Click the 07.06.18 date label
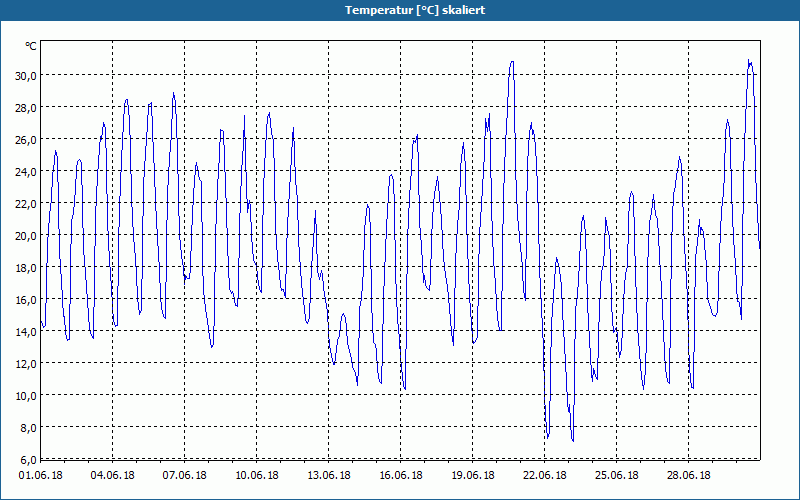 [x=185, y=475]
